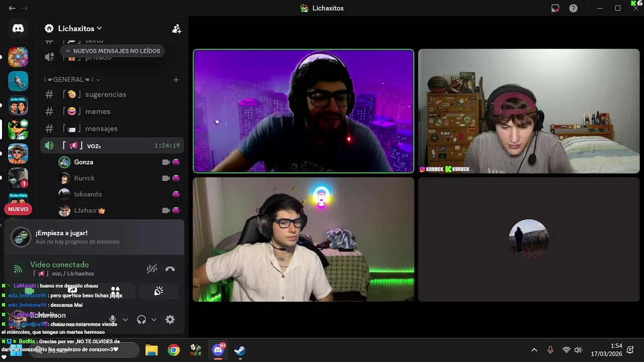Image resolution: width=644 pixels, height=362 pixels.
Task: Open Google Chrome from the taskbar
Action: click(x=174, y=350)
